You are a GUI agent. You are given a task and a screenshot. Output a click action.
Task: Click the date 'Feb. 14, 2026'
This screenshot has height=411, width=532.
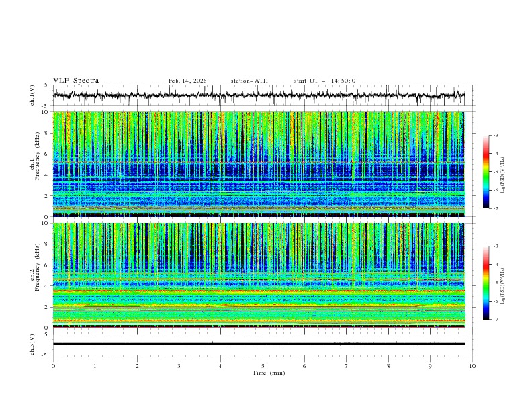pyautogui.click(x=187, y=81)
